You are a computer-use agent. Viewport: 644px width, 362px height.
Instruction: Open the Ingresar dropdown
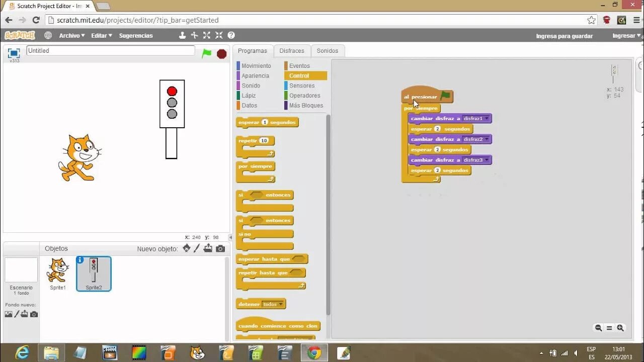[x=626, y=36]
